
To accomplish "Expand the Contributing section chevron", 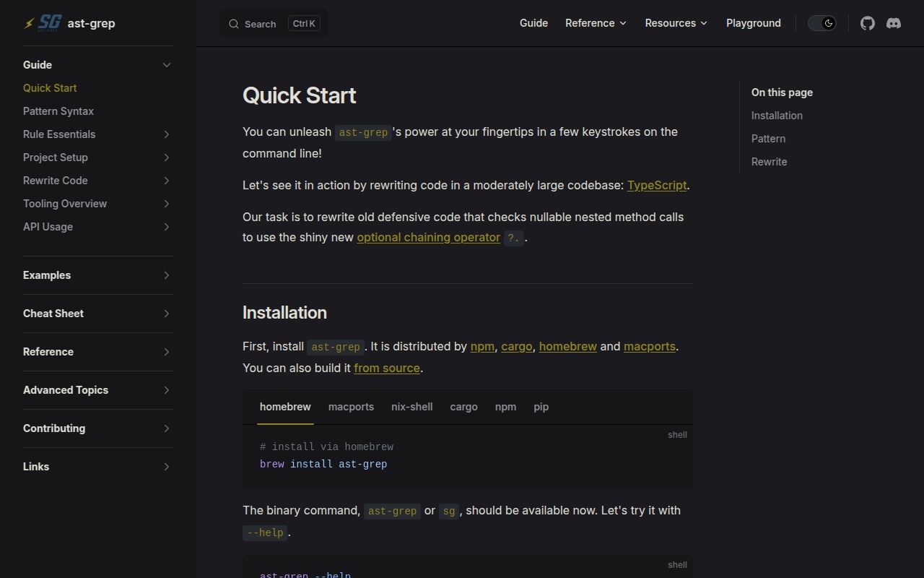I will pyautogui.click(x=167, y=428).
